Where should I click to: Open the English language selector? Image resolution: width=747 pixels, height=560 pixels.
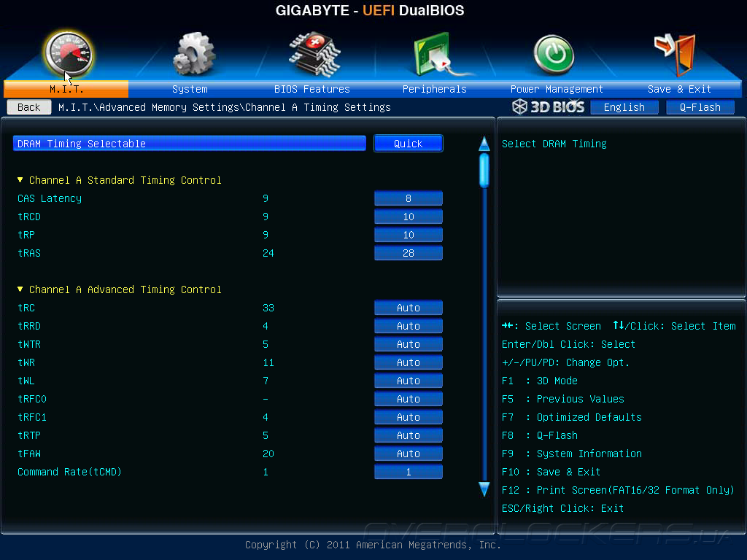(x=624, y=107)
